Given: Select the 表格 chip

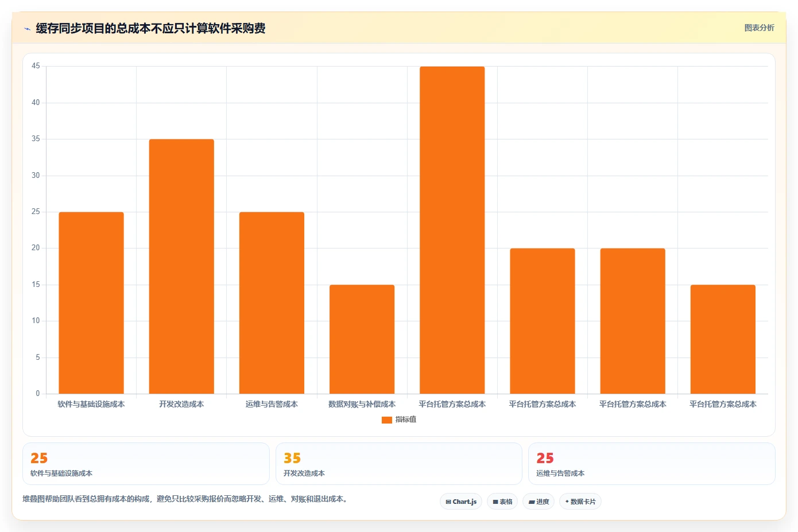Looking at the screenshot, I should coord(502,502).
